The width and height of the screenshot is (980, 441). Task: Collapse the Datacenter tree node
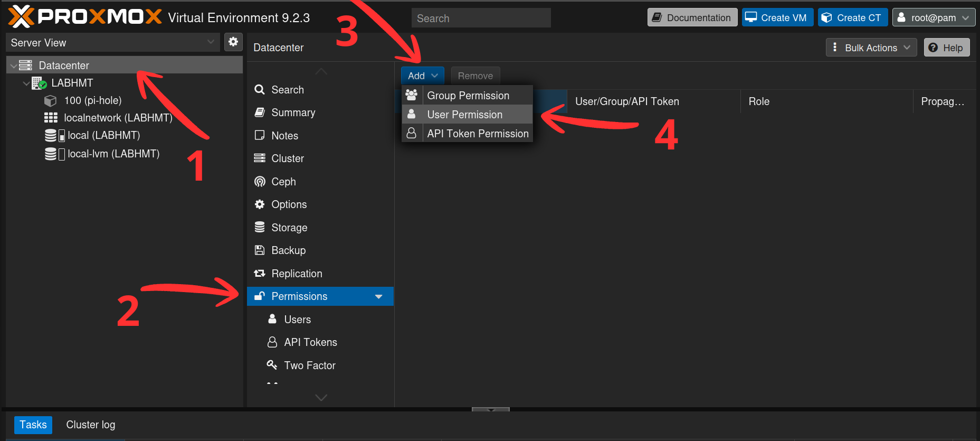point(13,65)
